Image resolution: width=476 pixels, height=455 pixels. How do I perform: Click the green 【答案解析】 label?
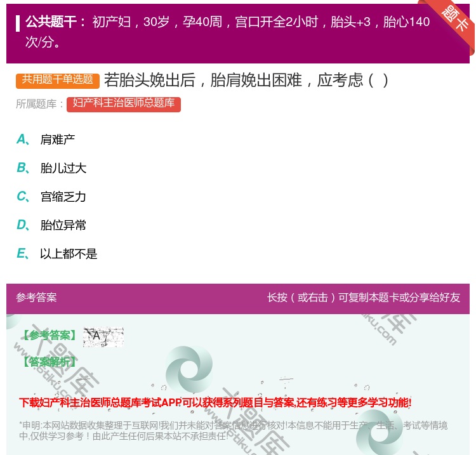pyautogui.click(x=49, y=362)
